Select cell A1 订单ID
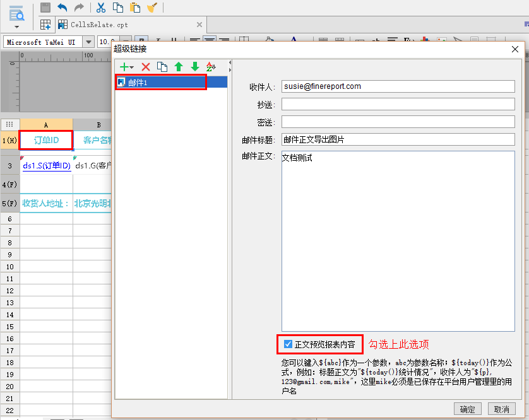 46,140
